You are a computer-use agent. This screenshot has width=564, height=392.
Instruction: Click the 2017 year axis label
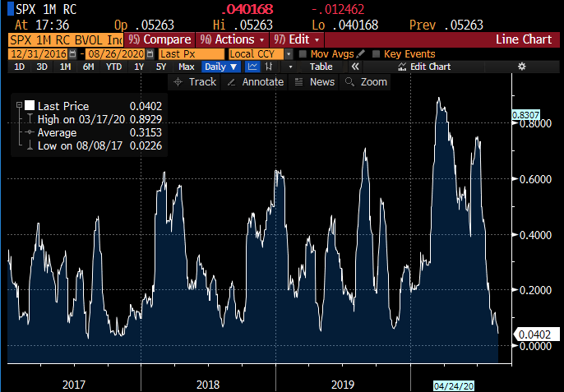click(x=74, y=385)
